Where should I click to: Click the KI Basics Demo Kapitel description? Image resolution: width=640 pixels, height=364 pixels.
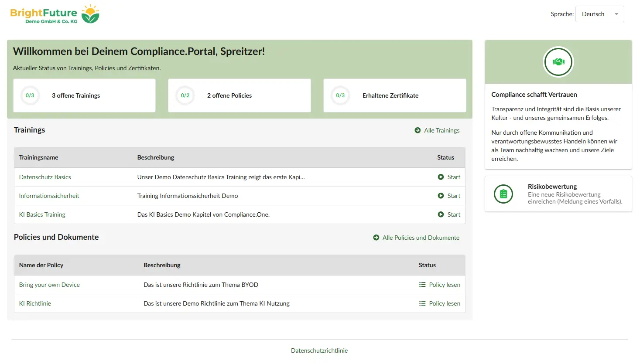click(203, 214)
